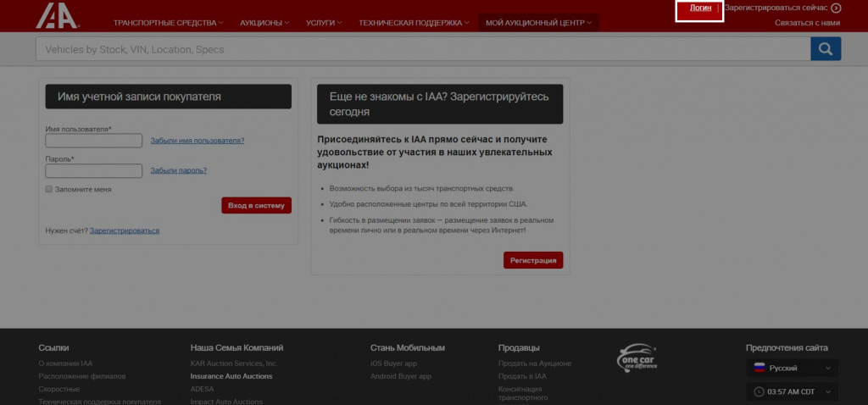Click Insurance Auto Auctions footer link
This screenshot has height=405, width=868.
[231, 376]
